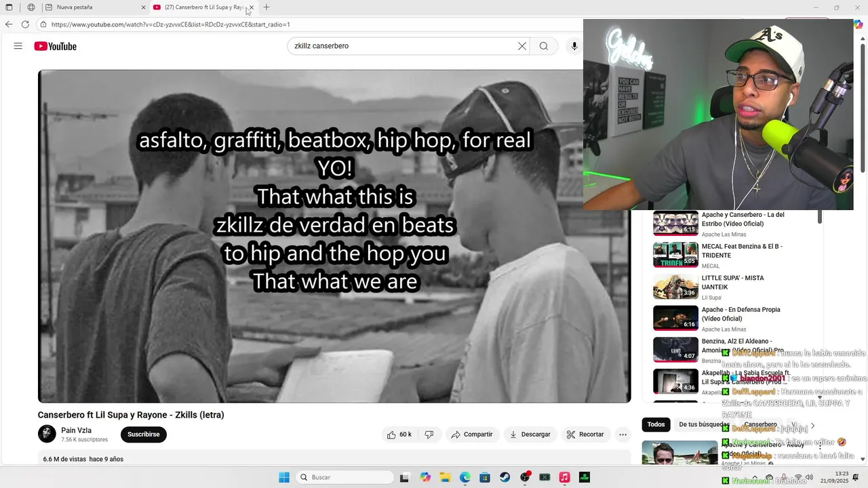Open Windows Start menu
The image size is (868, 488).
(x=284, y=477)
